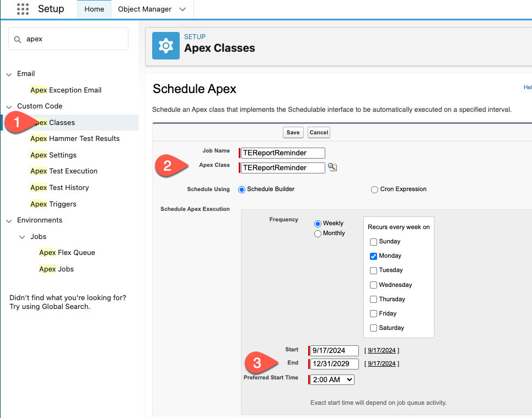The height and width of the screenshot is (418, 532).
Task: Switch to the Home tab
Action: tap(94, 9)
